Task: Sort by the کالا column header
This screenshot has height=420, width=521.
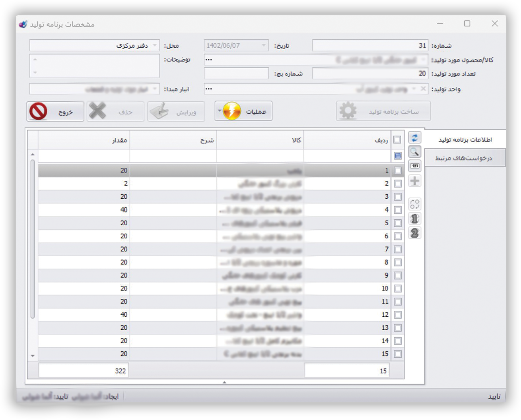Action: click(x=260, y=140)
